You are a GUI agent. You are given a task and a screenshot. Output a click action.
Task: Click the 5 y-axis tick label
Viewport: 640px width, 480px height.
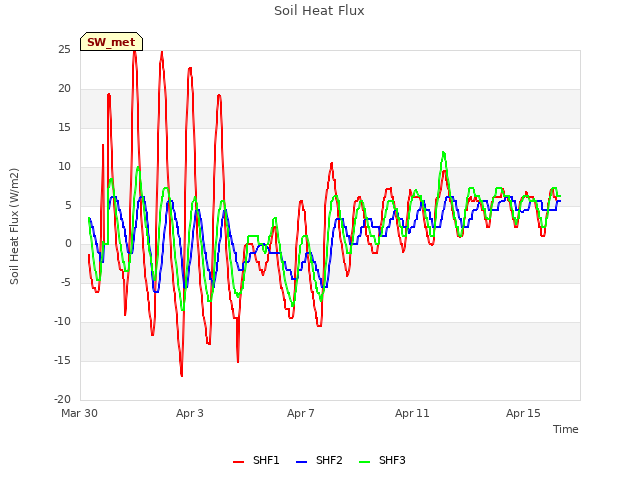68,205
